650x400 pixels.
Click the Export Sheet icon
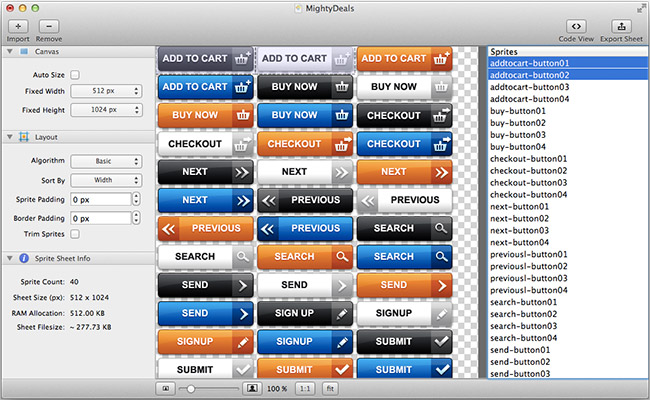[621, 25]
